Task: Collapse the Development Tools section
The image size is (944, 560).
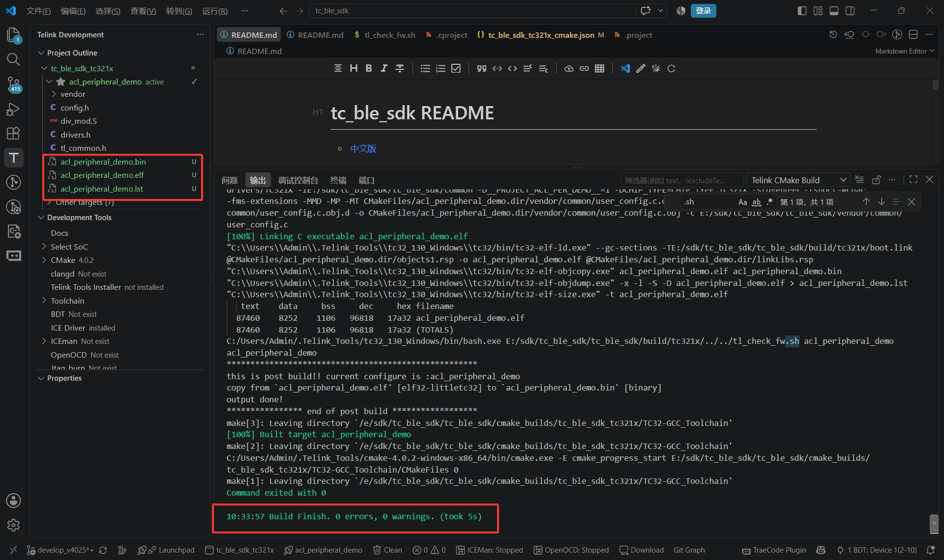Action: [x=41, y=217]
